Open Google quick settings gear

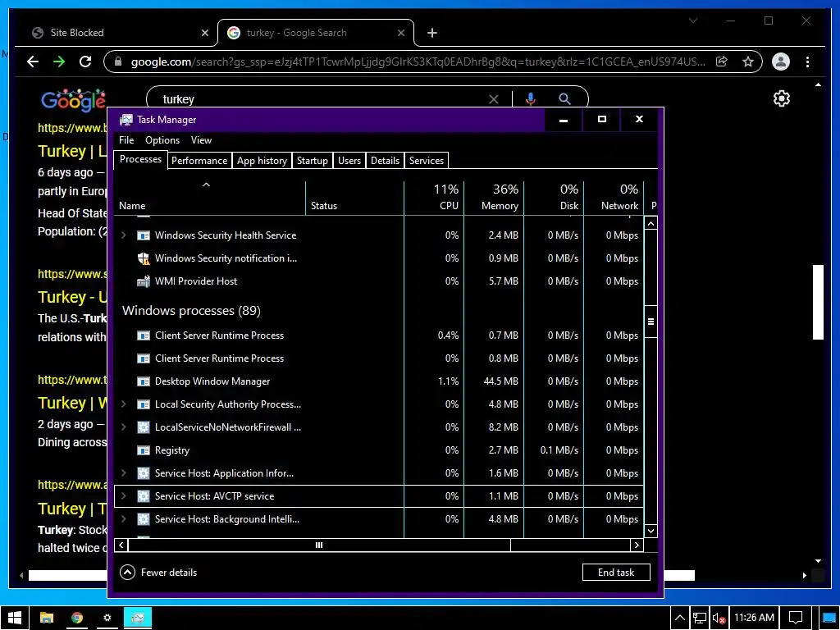782,98
